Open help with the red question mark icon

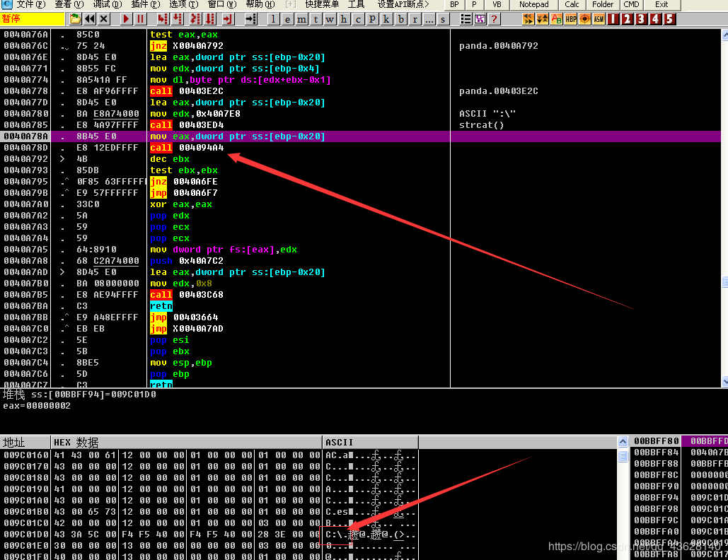coord(494,19)
